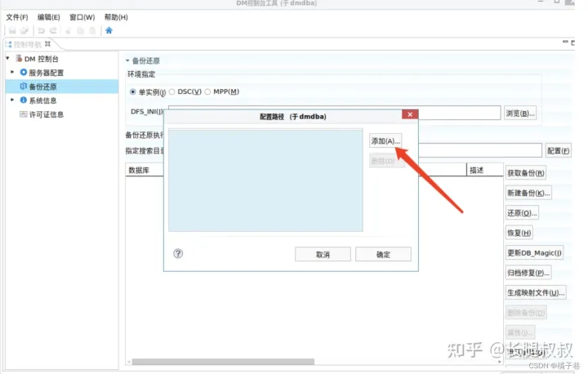The image size is (588, 374).
Task: Open the 窗口(W) menu
Action: point(82,17)
